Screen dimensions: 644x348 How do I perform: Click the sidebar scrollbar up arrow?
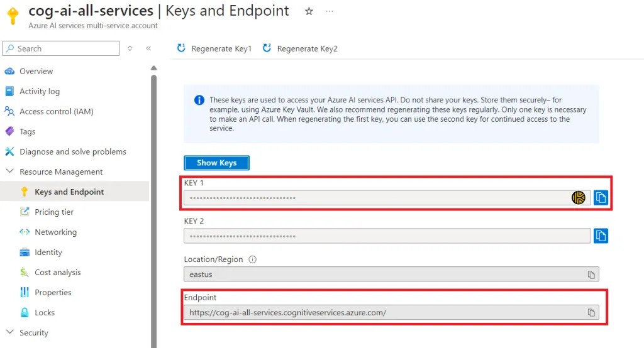tap(153, 68)
